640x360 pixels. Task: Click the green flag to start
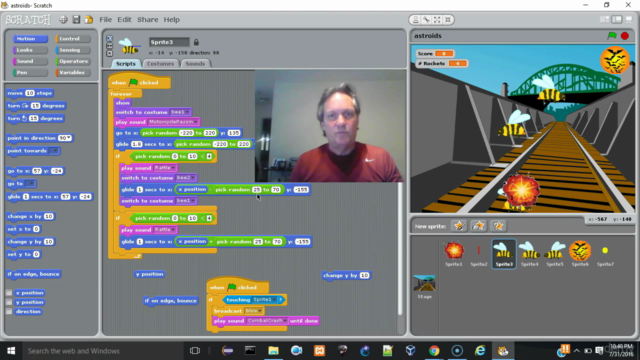[612, 36]
